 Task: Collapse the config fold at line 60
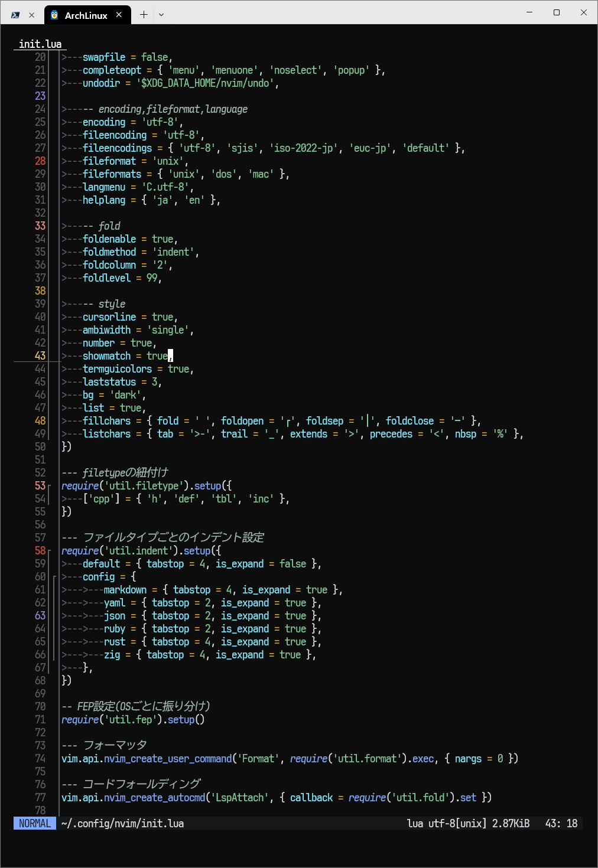(x=54, y=577)
